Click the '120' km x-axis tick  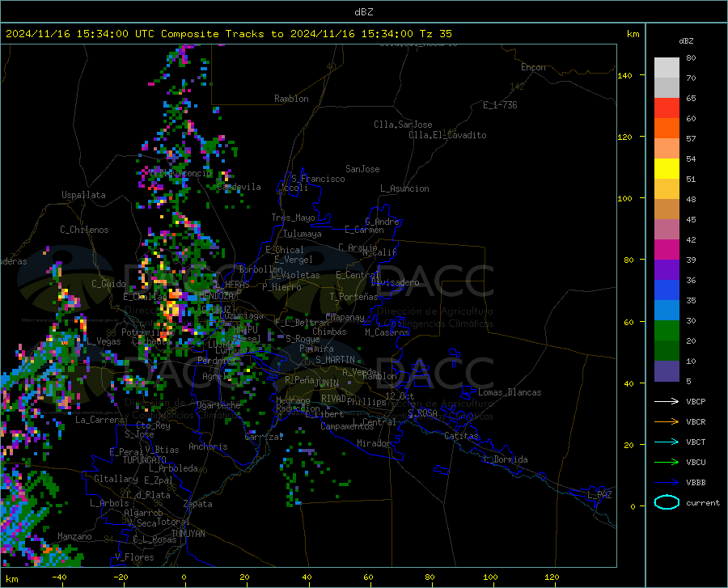coord(552,577)
